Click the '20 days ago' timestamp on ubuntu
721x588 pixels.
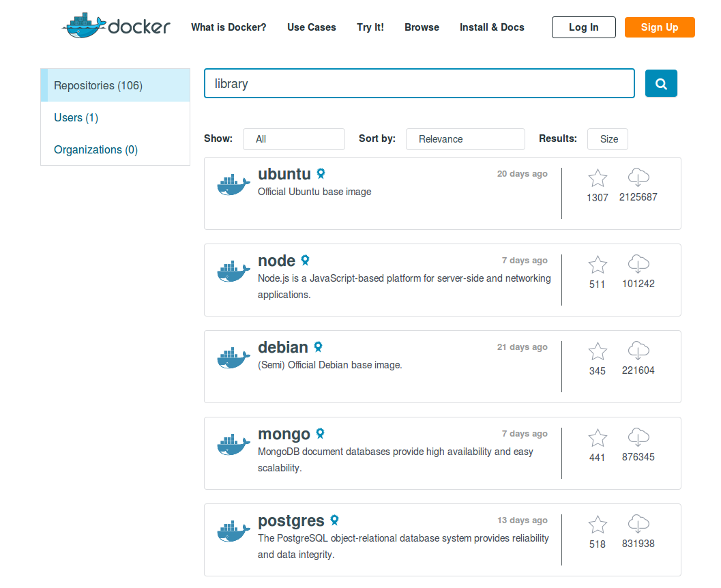click(522, 174)
